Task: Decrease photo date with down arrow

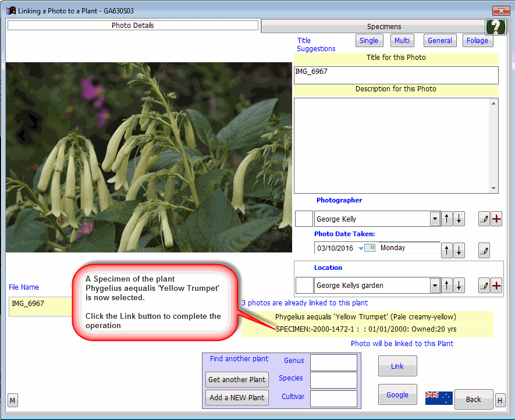Action: point(459,251)
